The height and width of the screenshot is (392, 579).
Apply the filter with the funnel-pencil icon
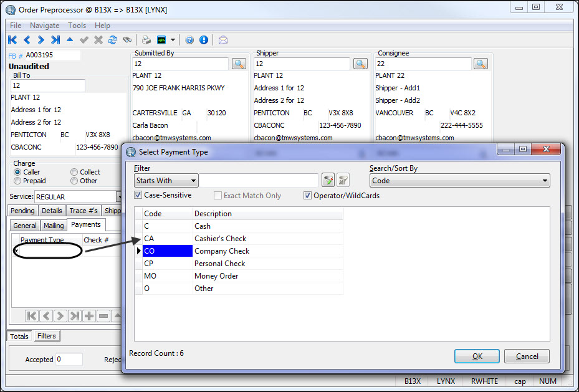[328, 179]
